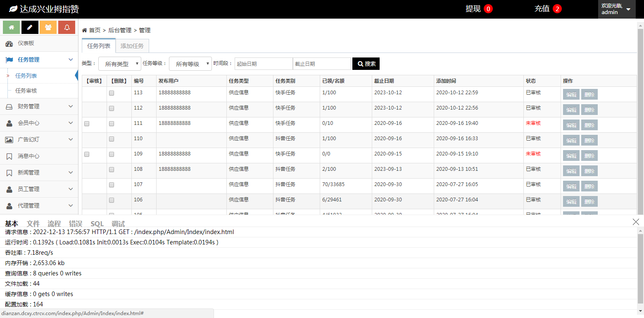Click 编辑 button for task 112
644x318 pixels.
point(571,110)
